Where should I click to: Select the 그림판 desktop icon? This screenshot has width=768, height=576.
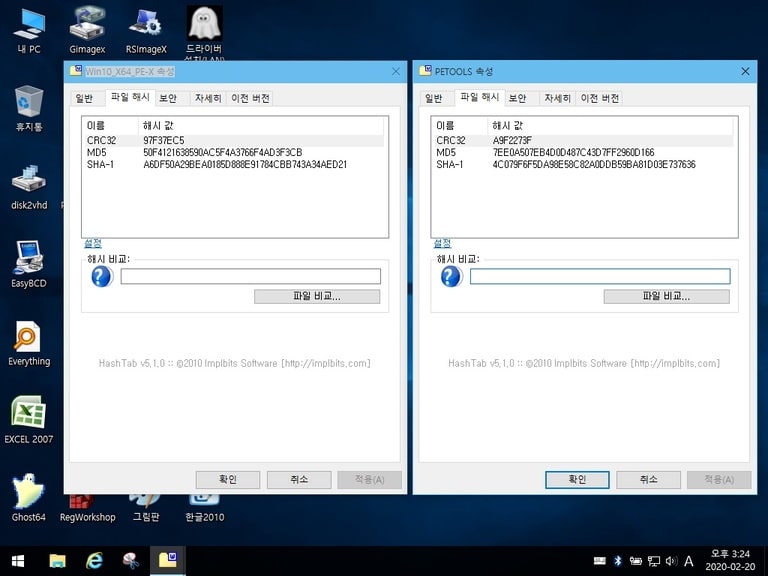(x=146, y=509)
